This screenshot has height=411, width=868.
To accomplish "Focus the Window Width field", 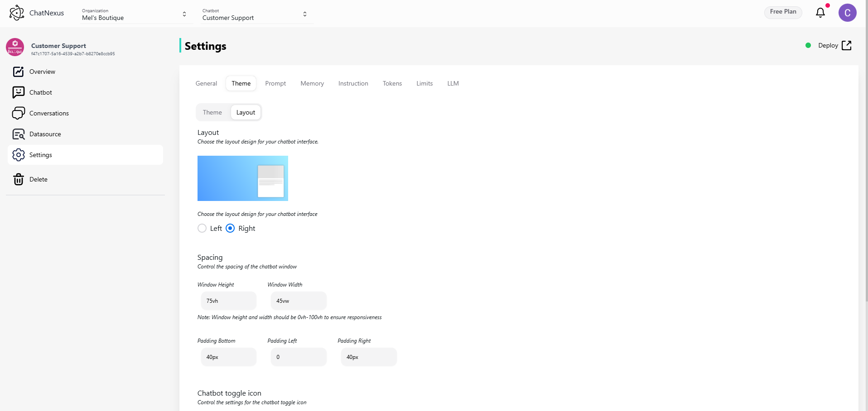I will pyautogui.click(x=299, y=301).
